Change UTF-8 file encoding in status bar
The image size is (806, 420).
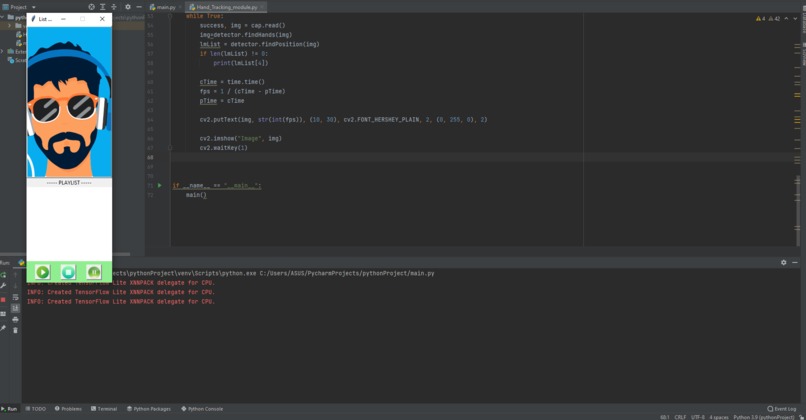tap(698, 417)
